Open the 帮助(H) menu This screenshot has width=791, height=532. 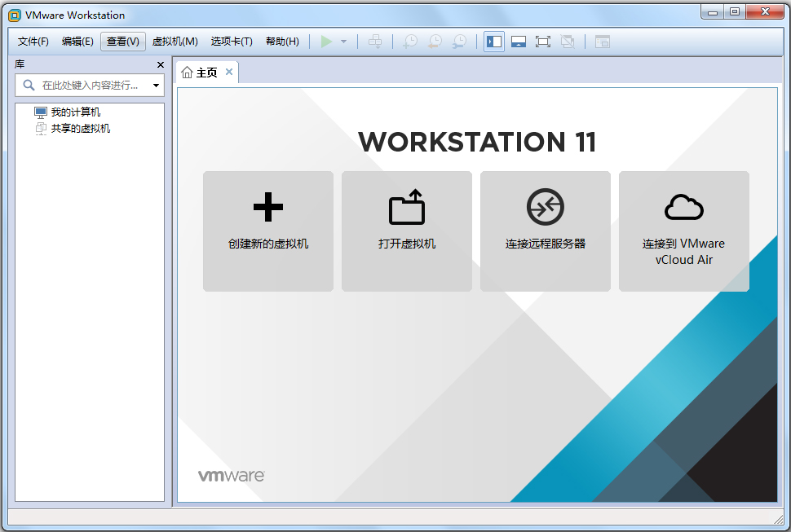pos(282,42)
